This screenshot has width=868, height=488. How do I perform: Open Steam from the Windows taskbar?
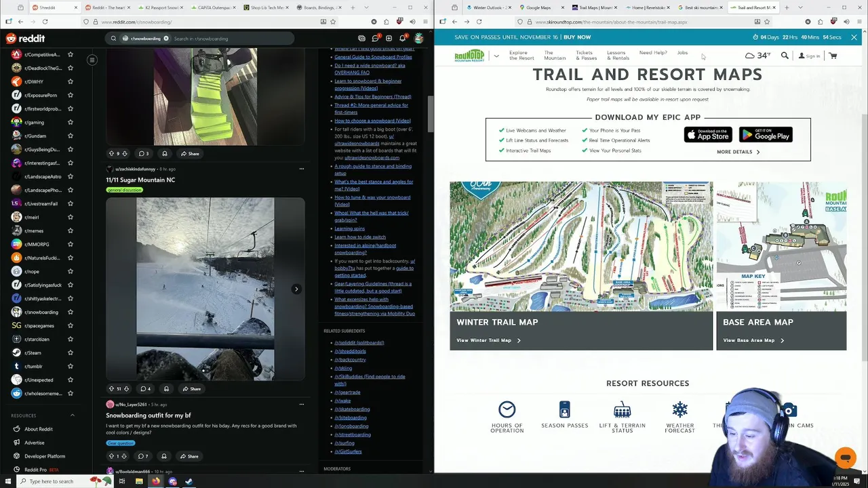[189, 481]
